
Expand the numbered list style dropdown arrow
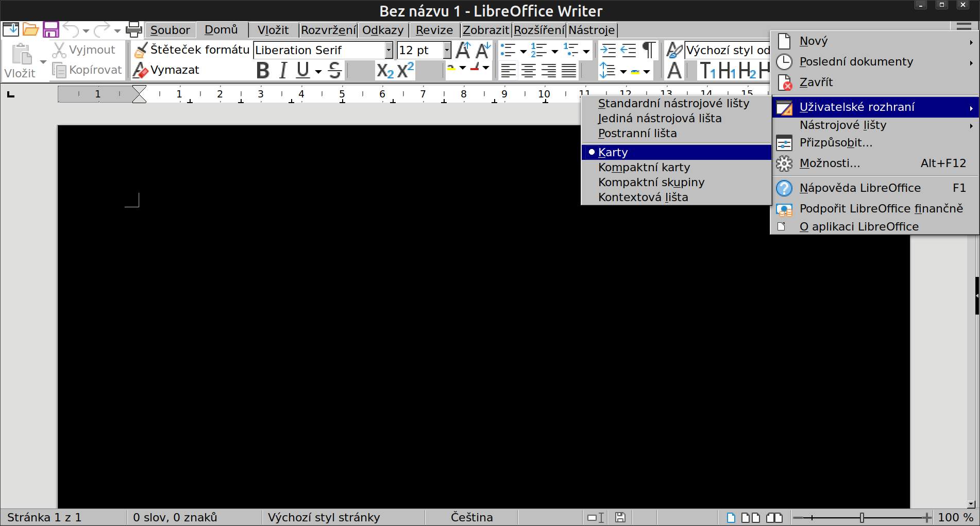tap(554, 51)
